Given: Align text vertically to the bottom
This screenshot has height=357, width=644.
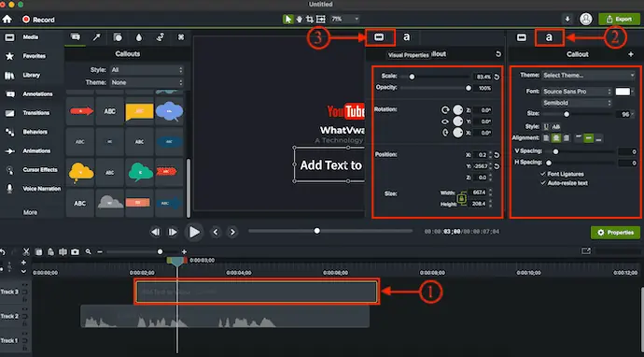Looking at the screenshot, I should pyautogui.click(x=599, y=138).
